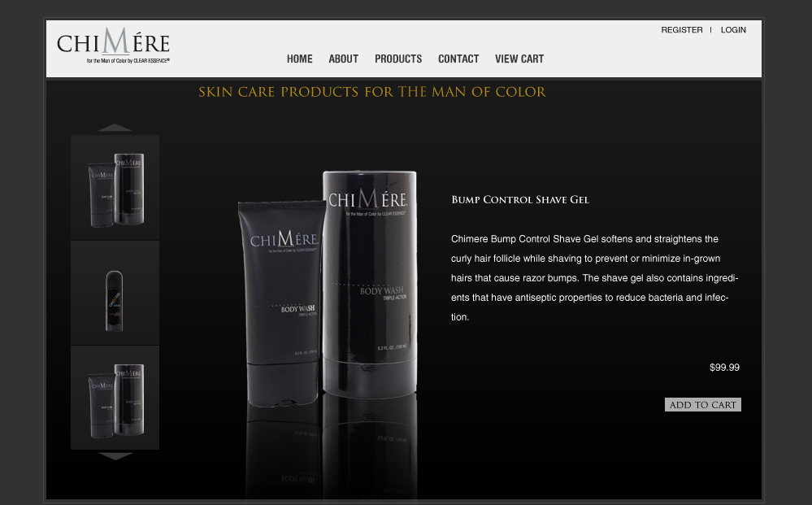Image resolution: width=812 pixels, height=505 pixels.
Task: Go to the HOME page
Action: tap(300, 59)
